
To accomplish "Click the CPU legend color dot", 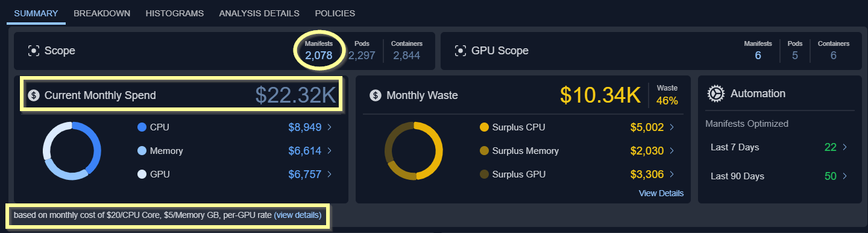I will point(142,127).
